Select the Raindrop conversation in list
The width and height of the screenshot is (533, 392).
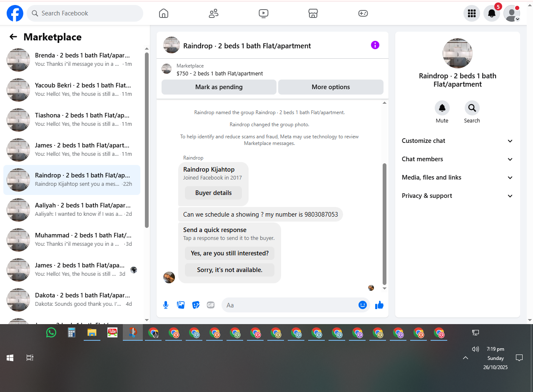72,180
